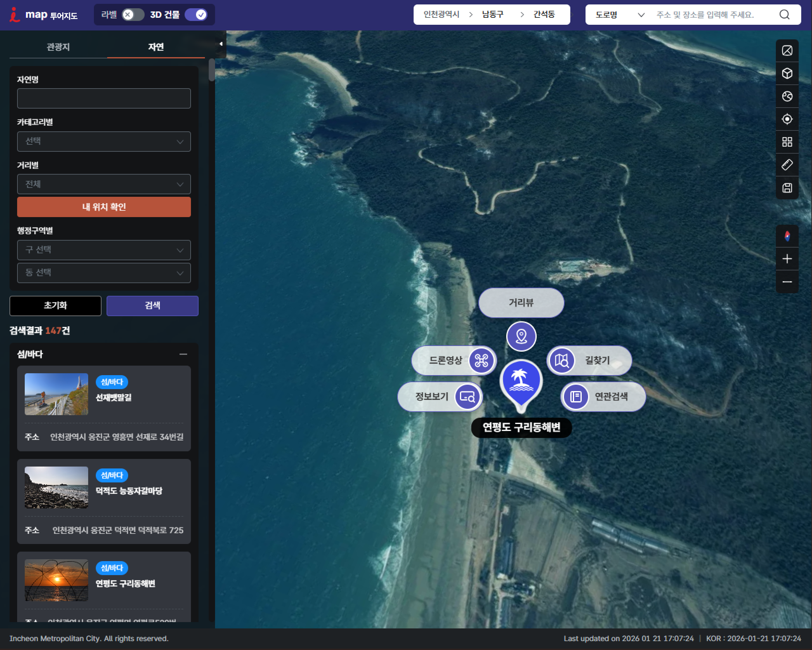This screenshot has height=650, width=812.
Task: Open the grid layout icon
Action: pyautogui.click(x=787, y=142)
